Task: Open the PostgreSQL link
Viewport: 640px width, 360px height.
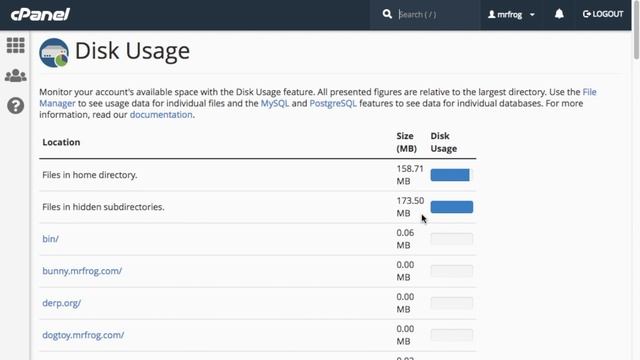Action: pyautogui.click(x=333, y=103)
